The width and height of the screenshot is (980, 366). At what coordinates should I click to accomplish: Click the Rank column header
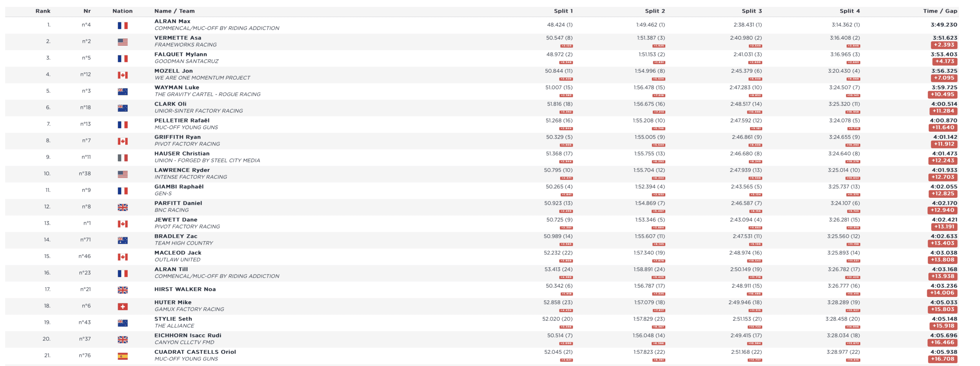click(43, 11)
